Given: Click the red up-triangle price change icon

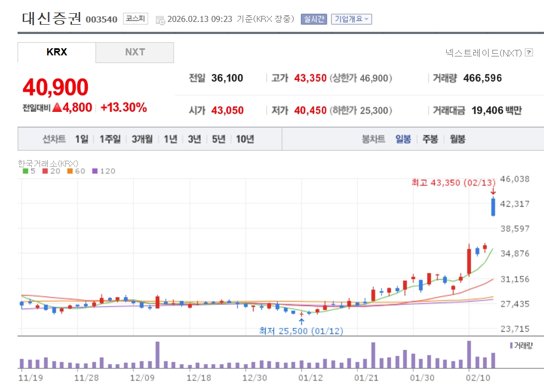Looking at the screenshot, I should pos(57,108).
